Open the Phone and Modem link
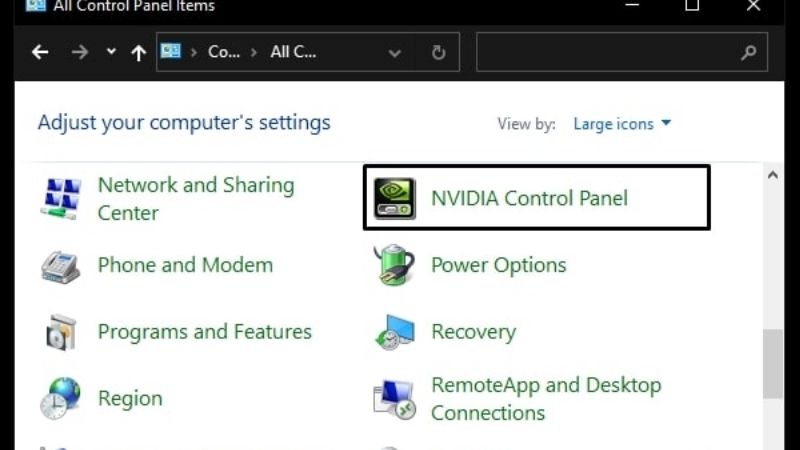This screenshot has height=450, width=800. pos(185,265)
